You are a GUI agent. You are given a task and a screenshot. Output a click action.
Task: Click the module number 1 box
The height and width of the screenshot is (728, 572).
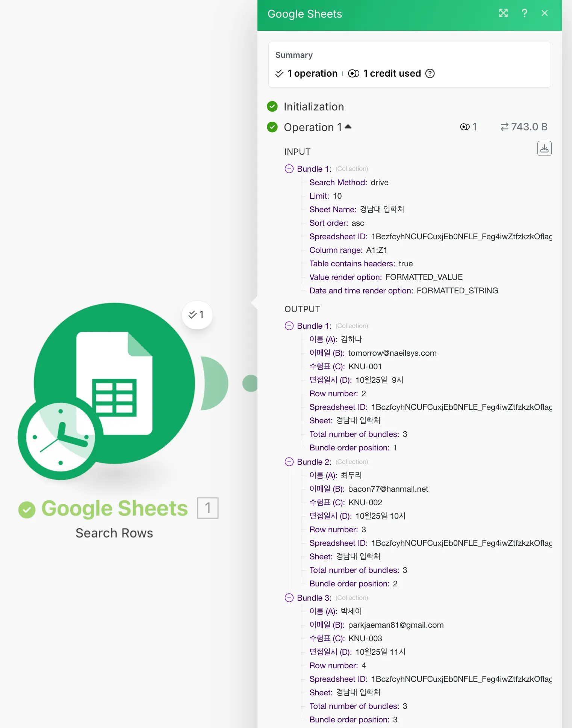(208, 508)
